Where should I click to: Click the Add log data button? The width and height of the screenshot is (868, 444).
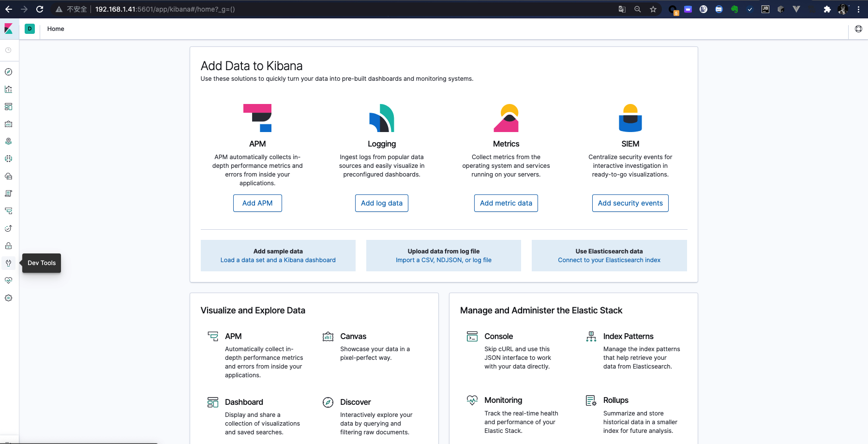point(382,203)
